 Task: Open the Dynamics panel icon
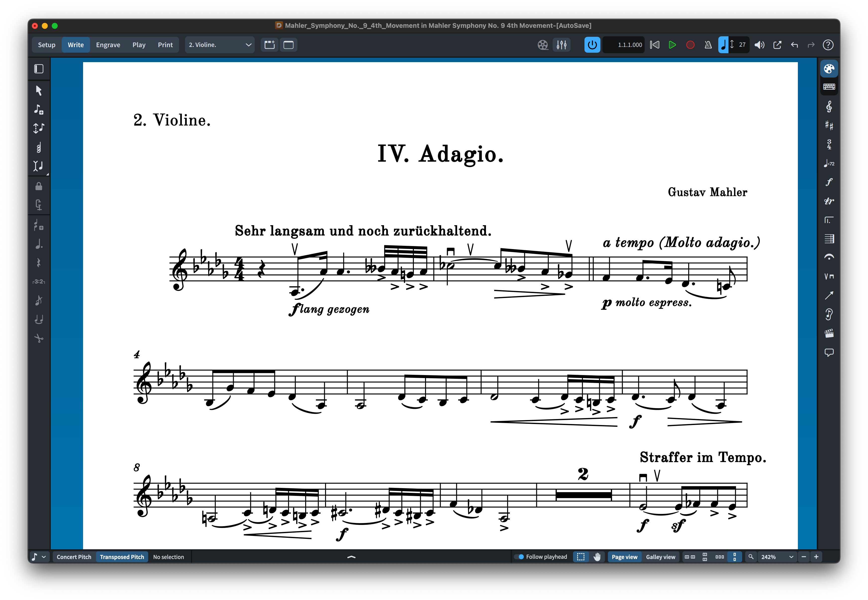coord(828,182)
